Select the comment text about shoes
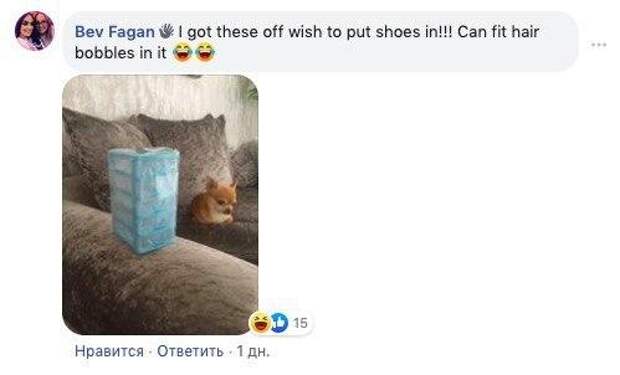The width and height of the screenshot is (620, 375). pyautogui.click(x=307, y=42)
